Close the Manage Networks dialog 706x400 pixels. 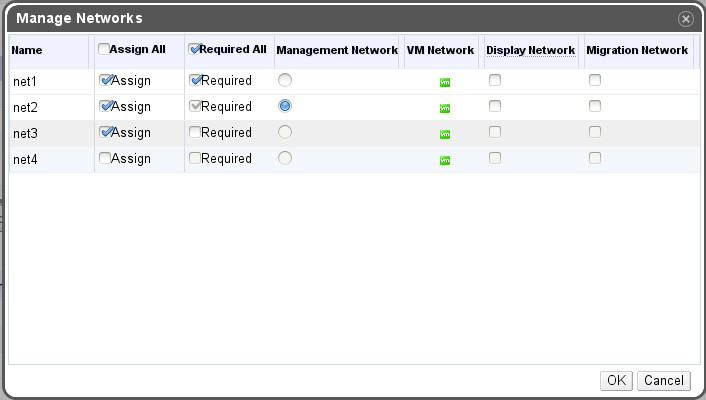[x=685, y=19]
